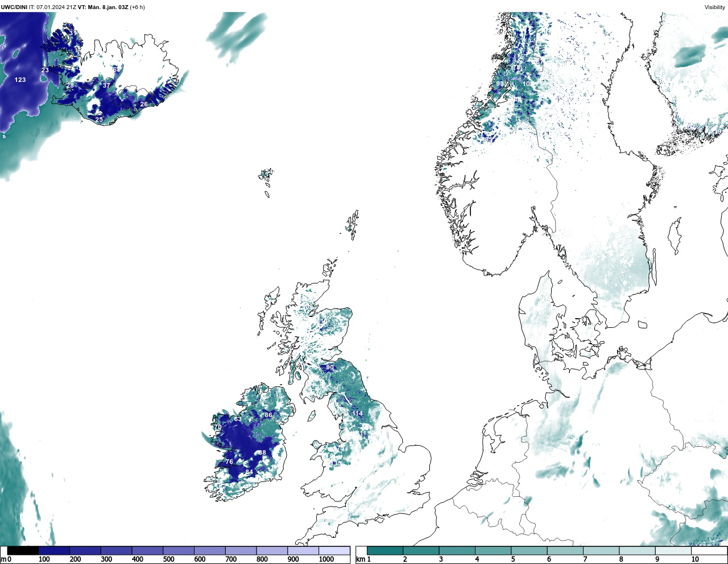728x564 pixels.
Task: Click the legend swatch between km 4 and 5
Action: pos(493,551)
